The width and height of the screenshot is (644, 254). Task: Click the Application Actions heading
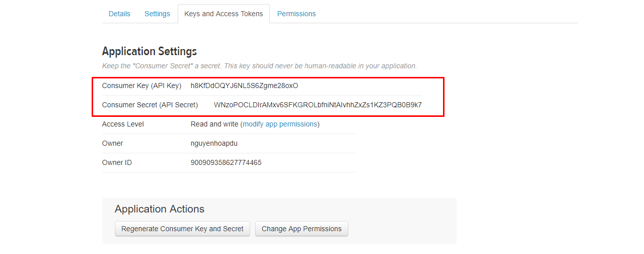pyautogui.click(x=159, y=209)
